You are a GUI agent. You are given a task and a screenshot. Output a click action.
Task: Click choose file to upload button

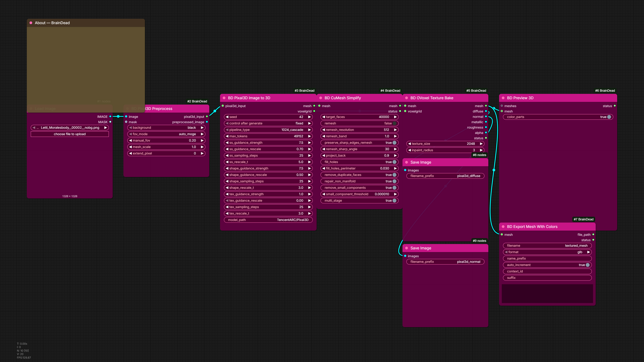pyautogui.click(x=70, y=134)
